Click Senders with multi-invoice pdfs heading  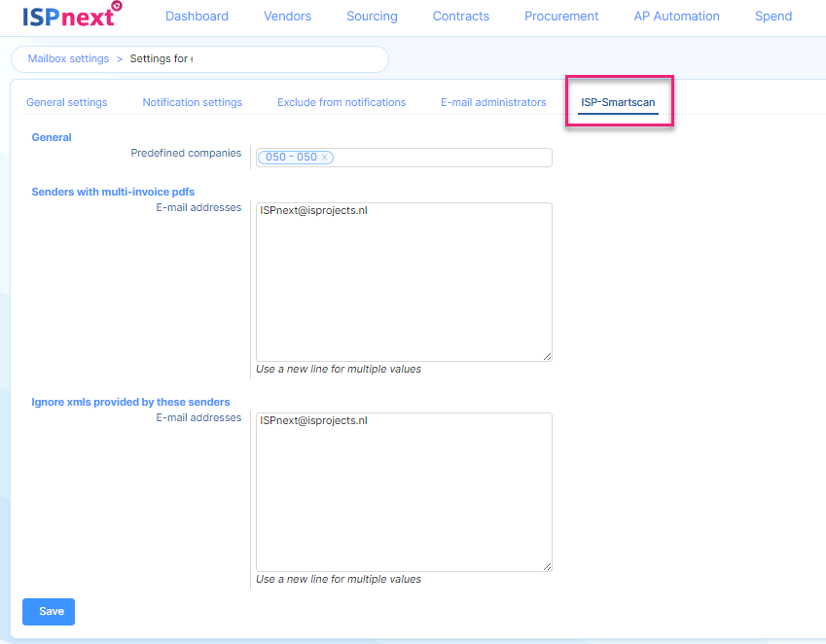[x=113, y=192]
